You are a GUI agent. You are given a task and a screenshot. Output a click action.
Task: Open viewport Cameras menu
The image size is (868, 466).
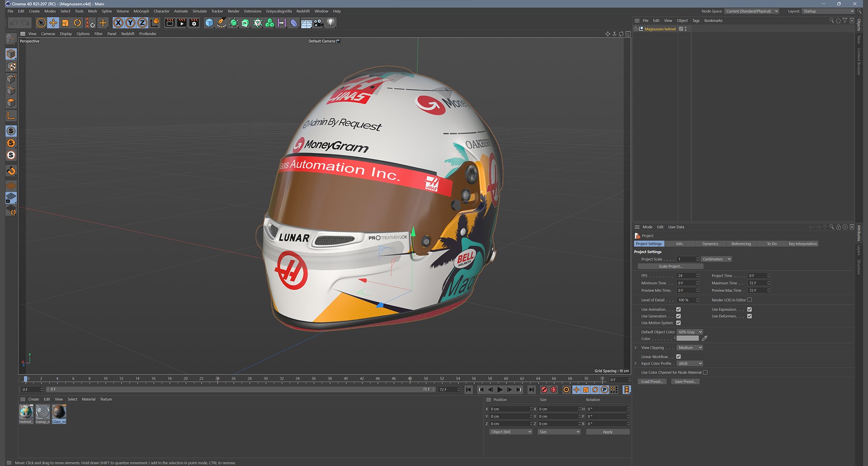pos(48,34)
